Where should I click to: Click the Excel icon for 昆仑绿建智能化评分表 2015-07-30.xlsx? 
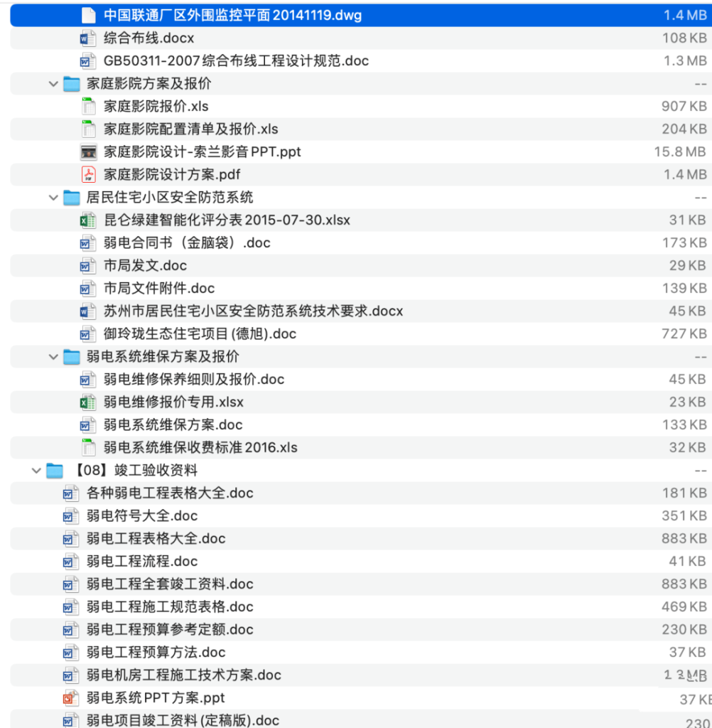tap(87, 220)
